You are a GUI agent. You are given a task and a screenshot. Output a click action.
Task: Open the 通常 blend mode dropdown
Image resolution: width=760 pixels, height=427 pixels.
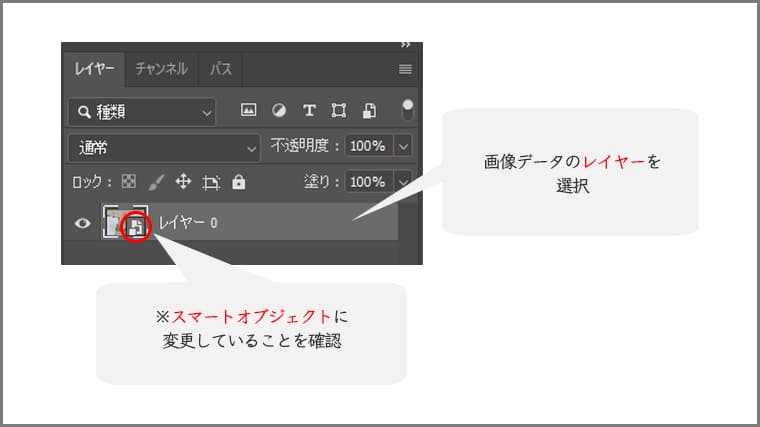point(164,148)
